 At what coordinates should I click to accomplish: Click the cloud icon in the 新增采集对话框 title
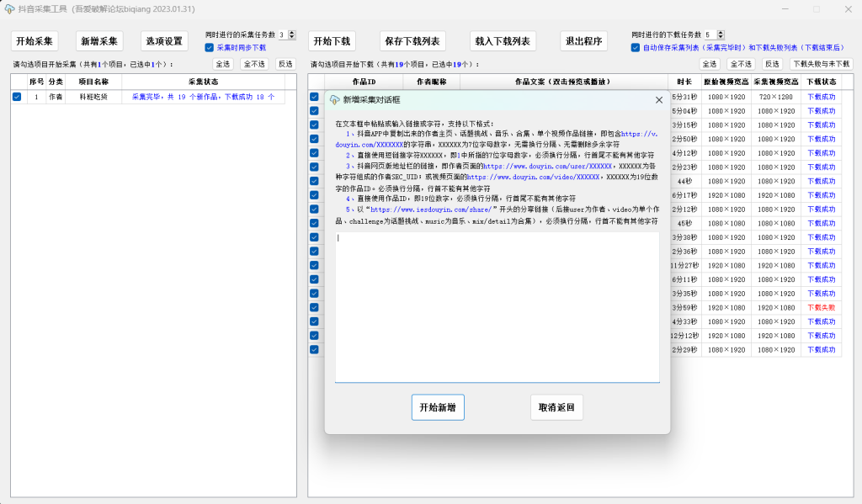click(x=334, y=99)
